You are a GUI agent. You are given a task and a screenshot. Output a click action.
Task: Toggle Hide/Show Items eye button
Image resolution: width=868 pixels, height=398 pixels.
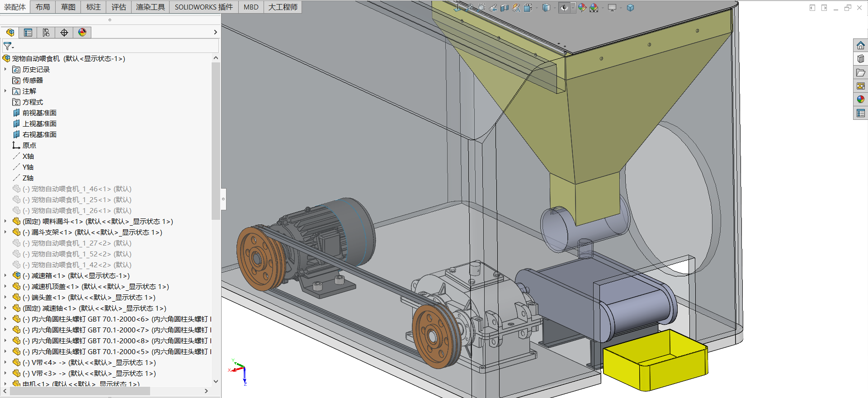click(564, 8)
